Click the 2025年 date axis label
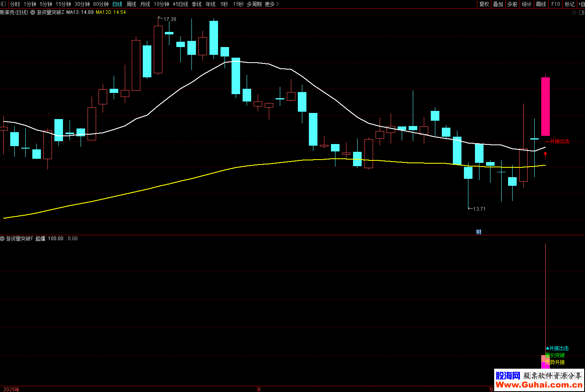Screen dimensions: 585x392 click(11, 389)
